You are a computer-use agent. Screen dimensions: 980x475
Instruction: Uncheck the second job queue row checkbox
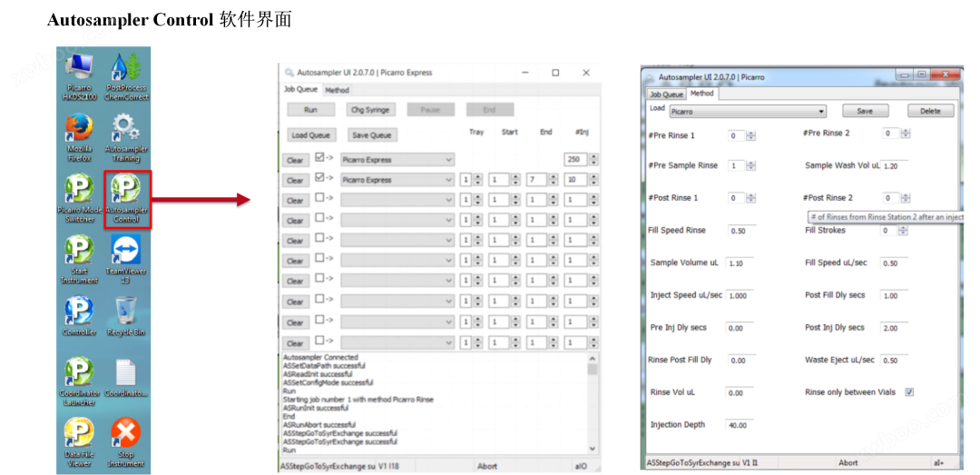320,177
